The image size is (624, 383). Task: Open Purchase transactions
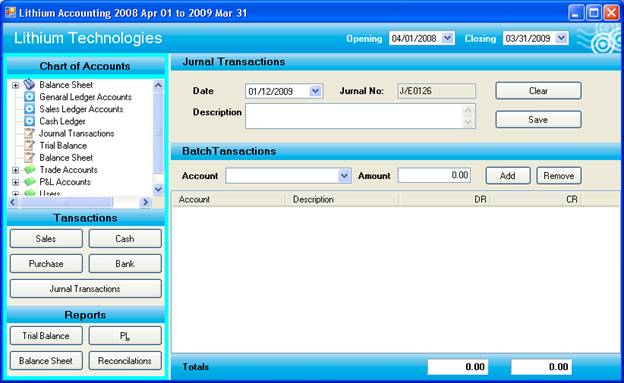click(46, 264)
